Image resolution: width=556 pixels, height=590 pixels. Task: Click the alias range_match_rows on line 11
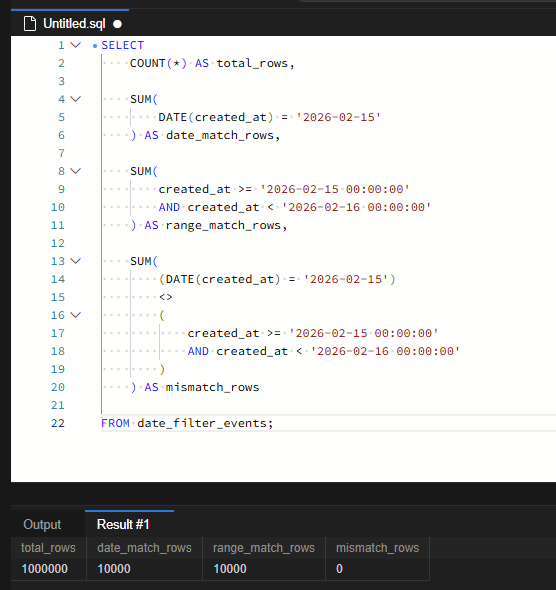click(x=223, y=225)
